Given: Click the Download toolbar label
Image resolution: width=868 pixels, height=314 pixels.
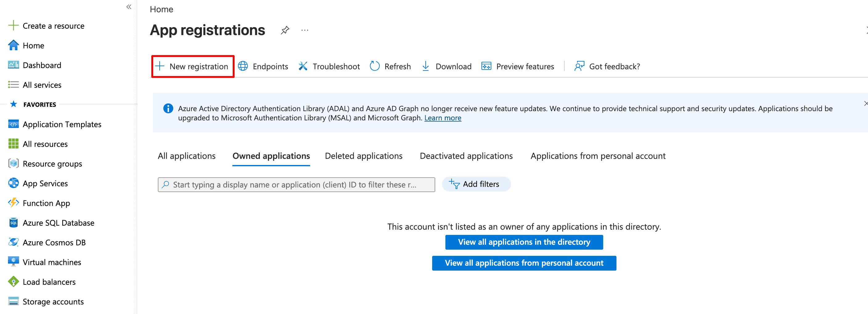Looking at the screenshot, I should coord(453,66).
